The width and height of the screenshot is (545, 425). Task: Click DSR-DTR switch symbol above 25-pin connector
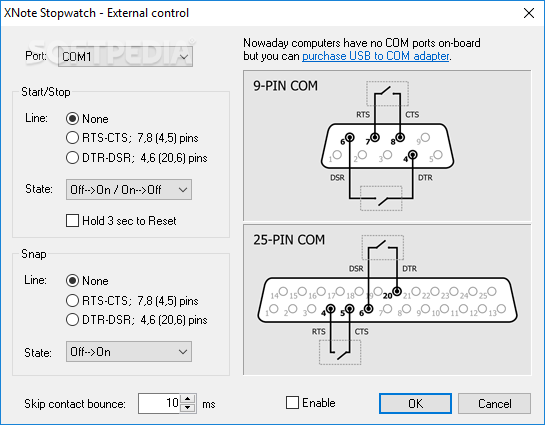pos(383,247)
